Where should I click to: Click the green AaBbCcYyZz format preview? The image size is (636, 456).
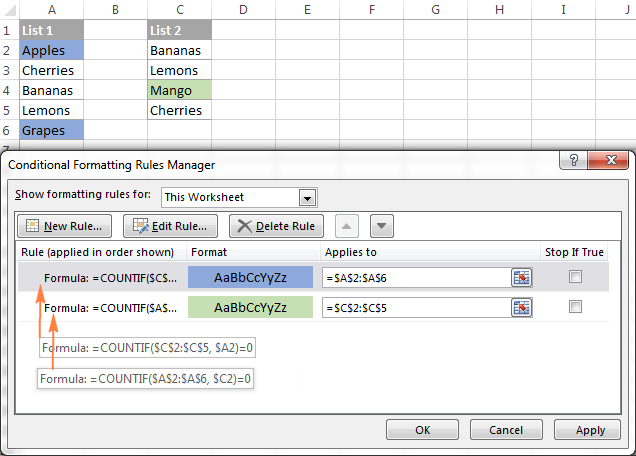250,307
